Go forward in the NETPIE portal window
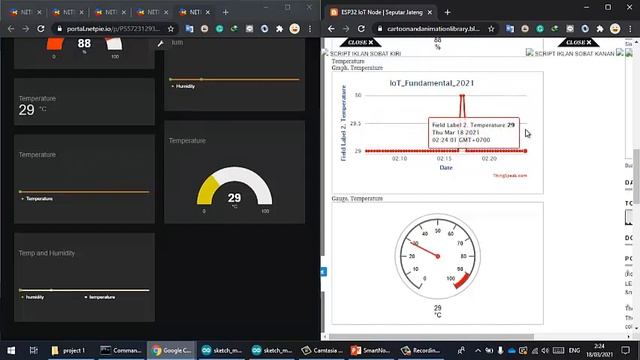 pos(26,29)
